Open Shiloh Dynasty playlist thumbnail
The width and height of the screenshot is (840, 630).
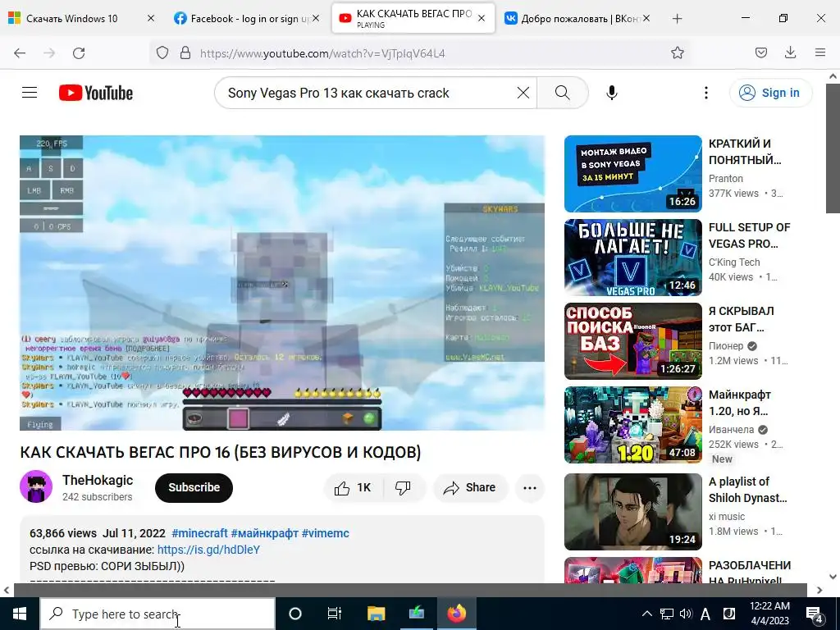(632, 512)
